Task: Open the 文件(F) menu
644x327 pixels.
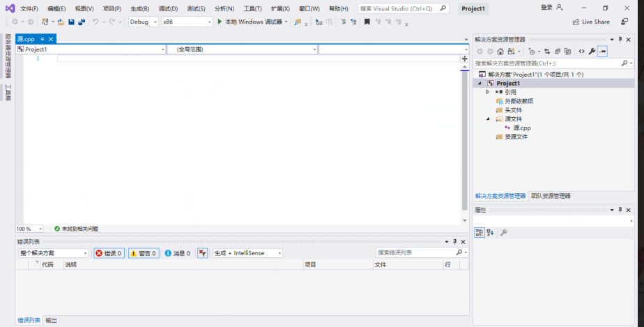Action: [29, 8]
